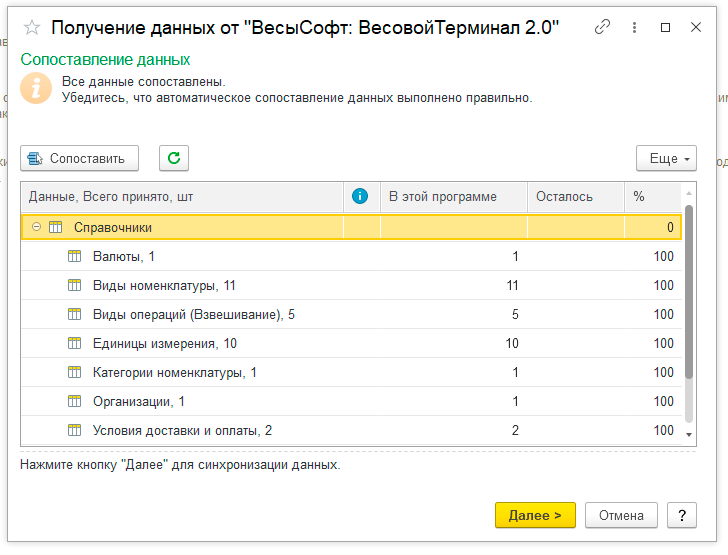Collapse the Справочники tree group
The width and height of the screenshot is (728, 555).
pos(37,227)
